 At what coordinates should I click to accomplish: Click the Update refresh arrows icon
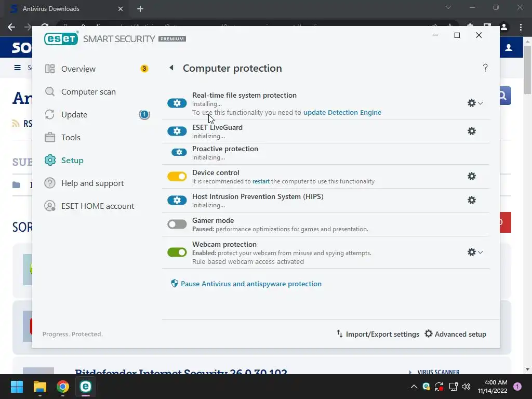(50, 115)
